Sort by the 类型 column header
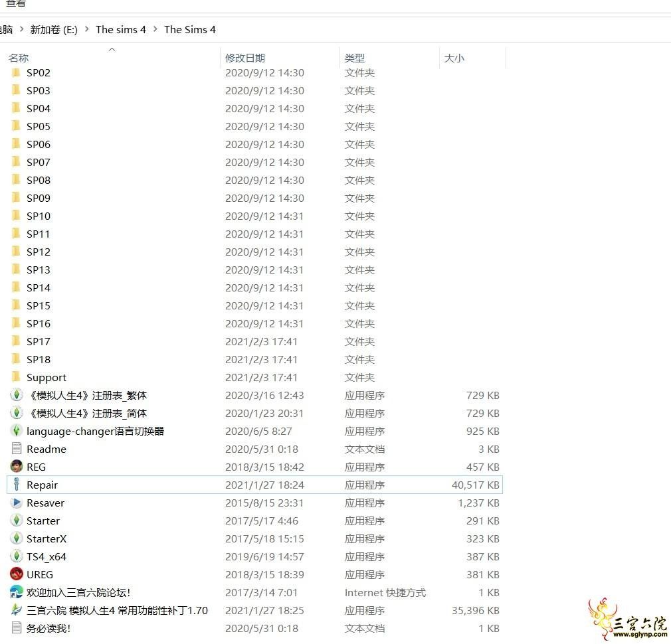Viewport: 671px width, 644px height. [x=355, y=58]
